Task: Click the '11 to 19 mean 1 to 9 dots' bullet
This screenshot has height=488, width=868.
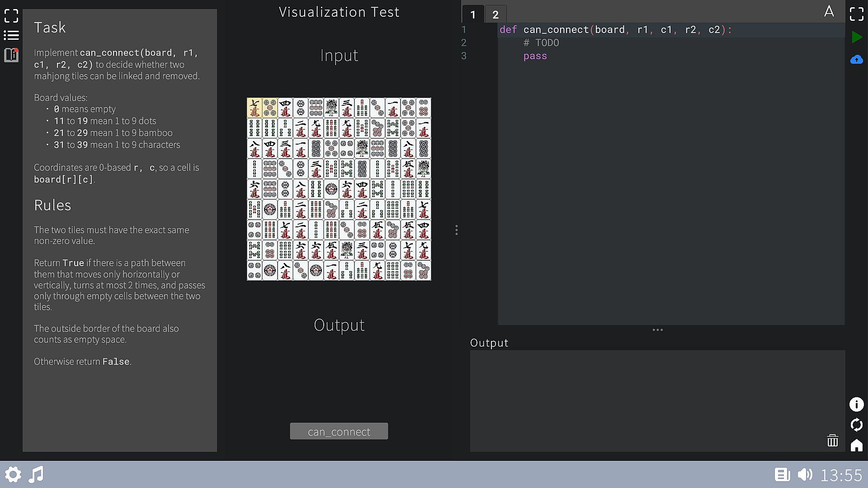Action: [x=105, y=121]
